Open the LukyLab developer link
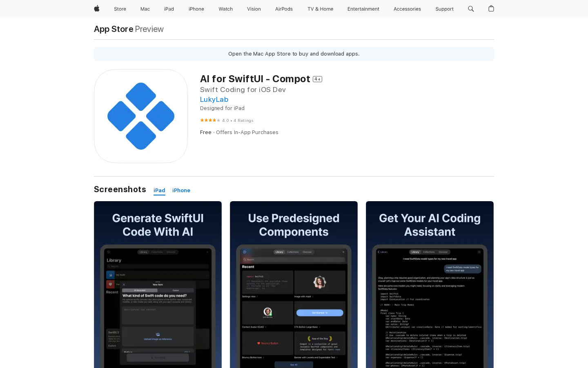The image size is (588, 368). [x=214, y=99]
